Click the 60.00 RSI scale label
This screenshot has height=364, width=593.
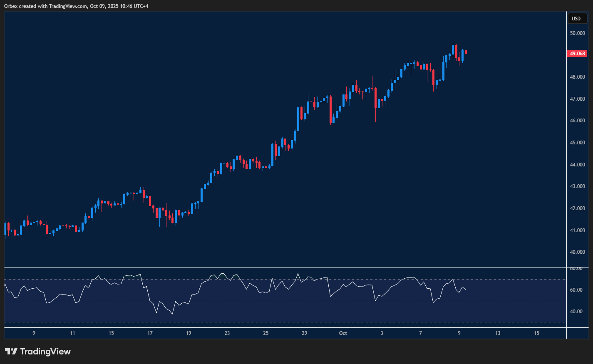(x=576, y=290)
